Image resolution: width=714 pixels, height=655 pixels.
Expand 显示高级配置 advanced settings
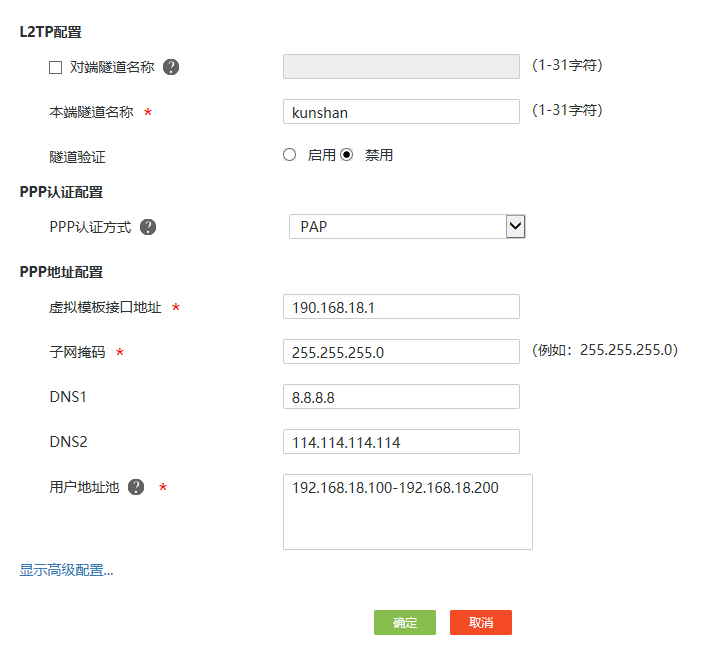coord(66,570)
